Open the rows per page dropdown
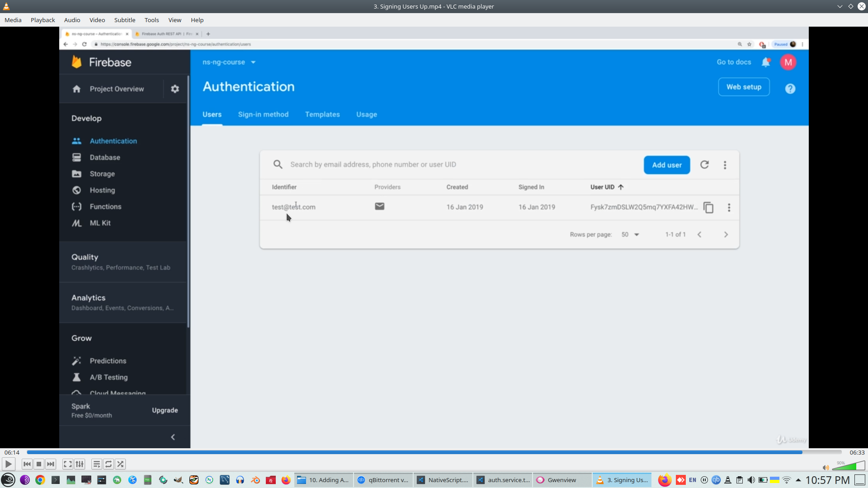868x488 pixels. click(x=630, y=235)
